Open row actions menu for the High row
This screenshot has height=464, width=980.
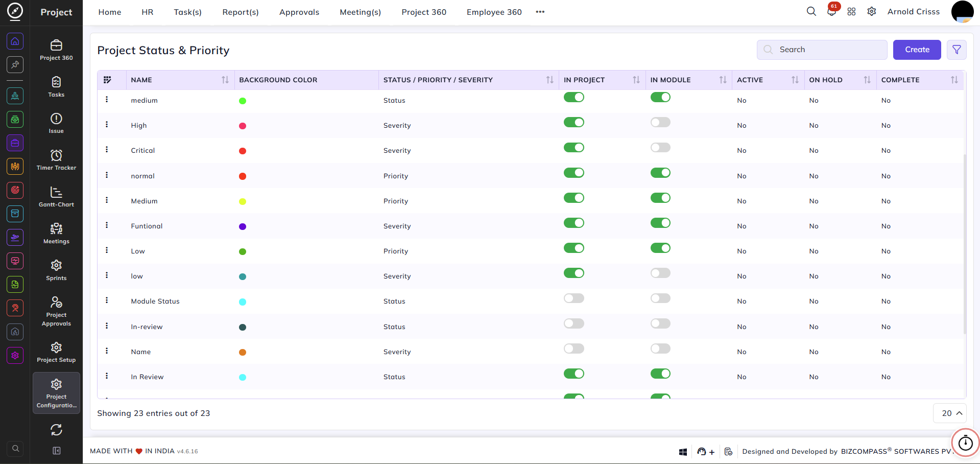point(107,124)
